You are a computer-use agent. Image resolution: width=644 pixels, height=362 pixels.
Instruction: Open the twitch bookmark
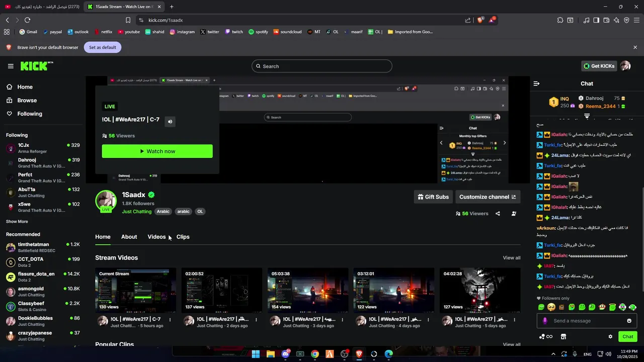(234, 32)
